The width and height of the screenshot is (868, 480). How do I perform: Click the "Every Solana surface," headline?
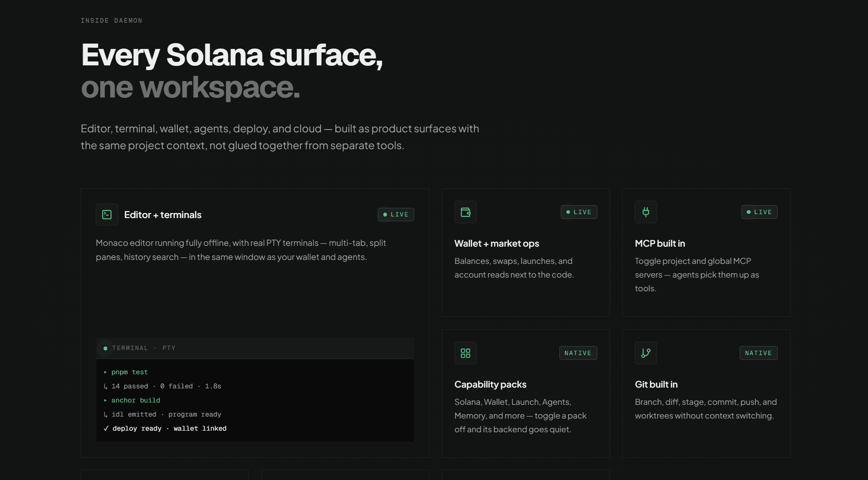point(232,55)
